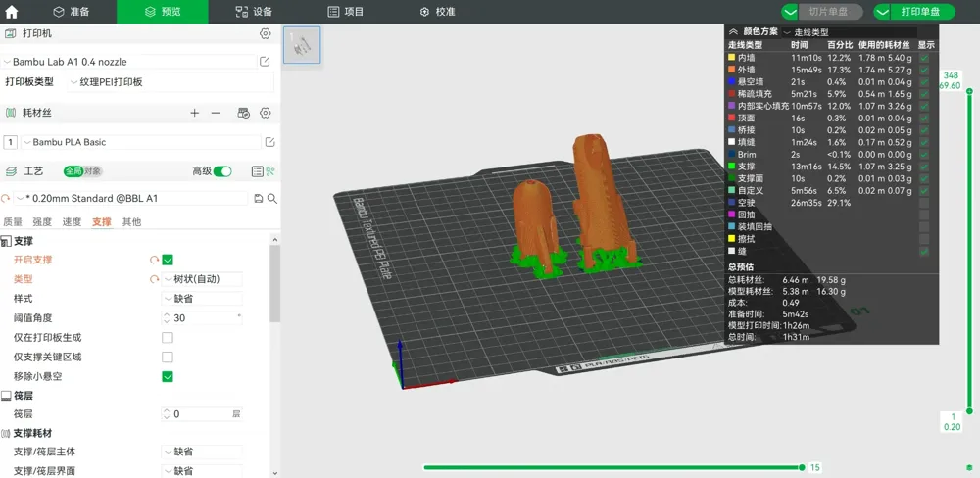Click the filament slot number 1 box
Screen dimensions: 980x478
click(x=10, y=142)
